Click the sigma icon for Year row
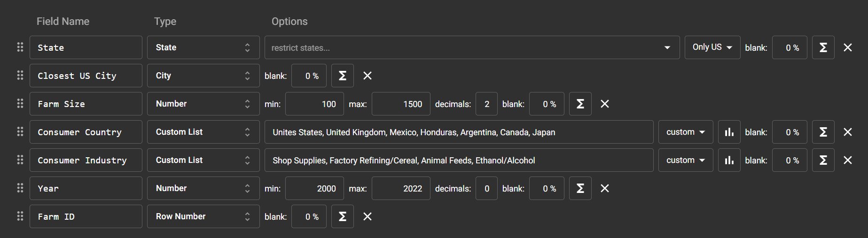Viewport: 868px width, 238px height. 580,188
